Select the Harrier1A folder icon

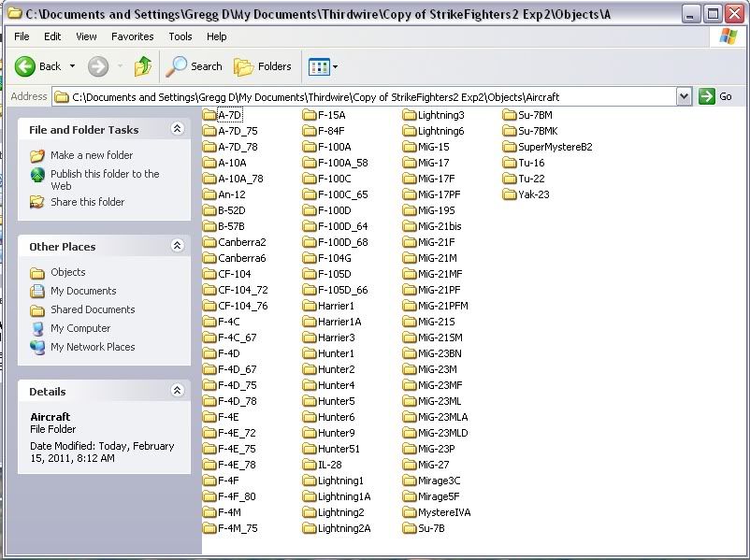tap(309, 322)
